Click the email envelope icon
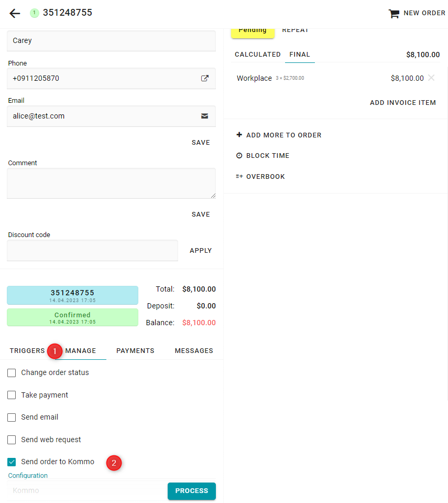Viewport: 448px width, 503px height. [205, 116]
